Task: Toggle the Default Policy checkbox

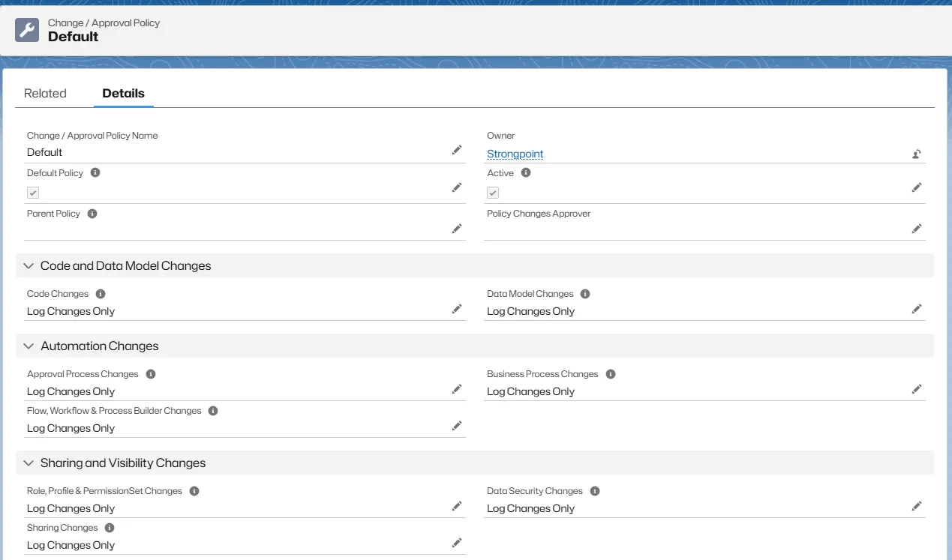Action: (33, 193)
